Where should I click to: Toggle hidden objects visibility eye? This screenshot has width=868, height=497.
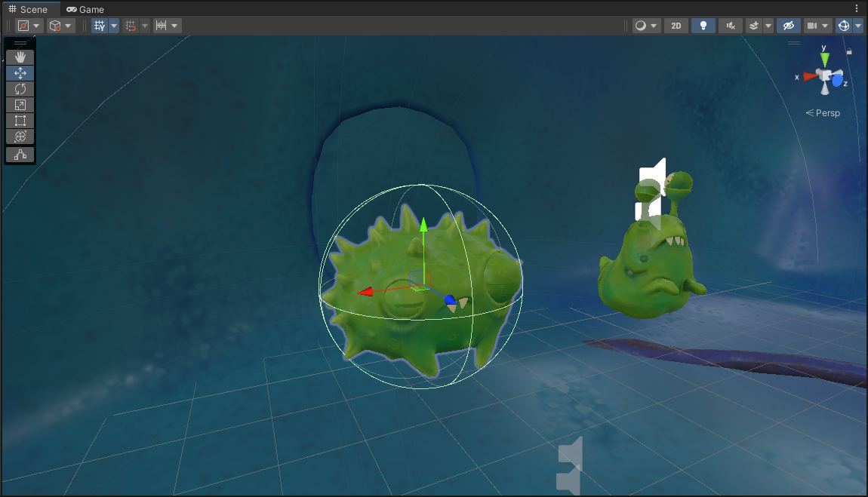(x=788, y=26)
